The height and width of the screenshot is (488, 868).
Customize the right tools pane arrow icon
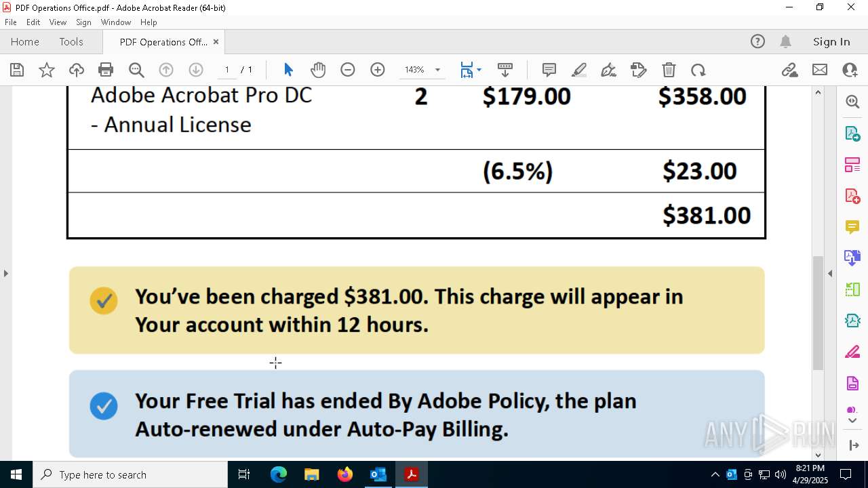pyautogui.click(x=853, y=445)
